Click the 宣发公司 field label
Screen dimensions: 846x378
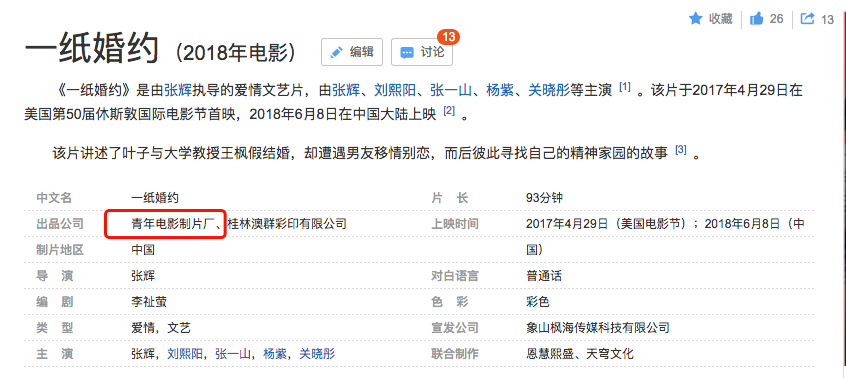click(454, 328)
